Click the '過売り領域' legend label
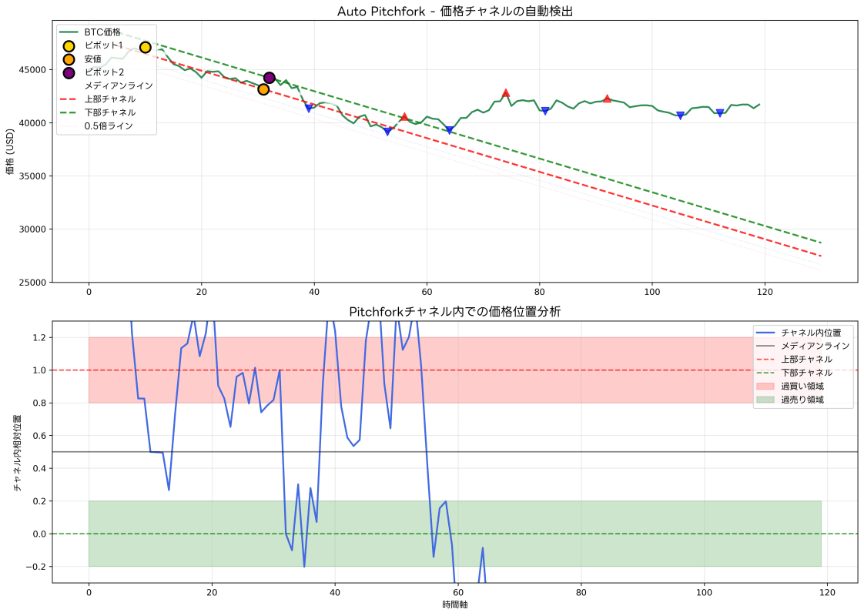This screenshot has height=616, width=864. pos(802,400)
